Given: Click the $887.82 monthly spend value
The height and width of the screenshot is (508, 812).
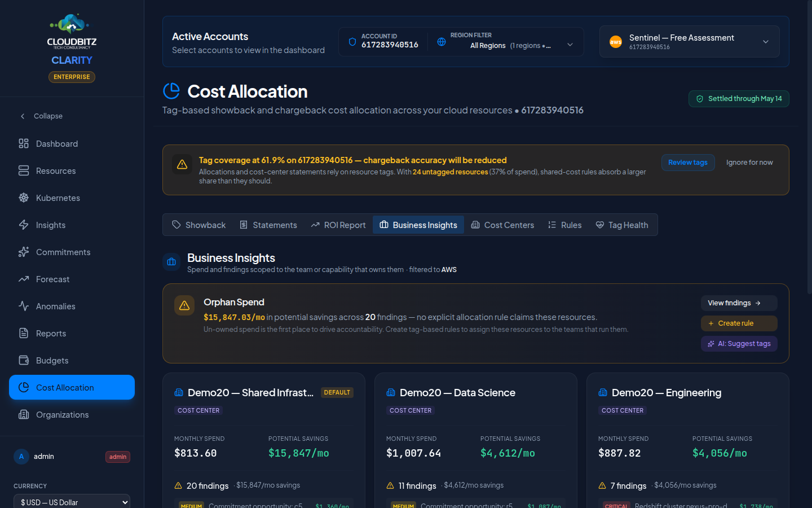Looking at the screenshot, I should (619, 453).
